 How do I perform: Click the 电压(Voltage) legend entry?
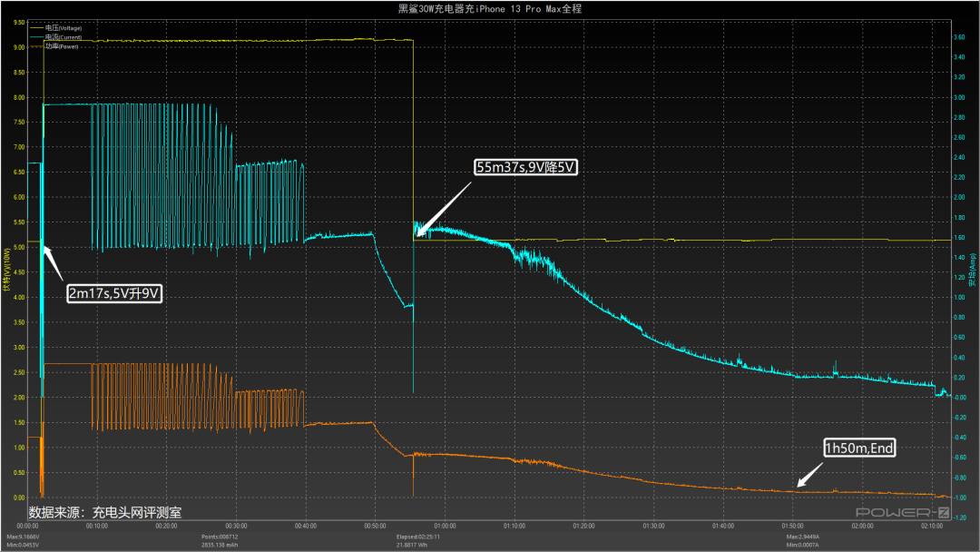point(55,28)
